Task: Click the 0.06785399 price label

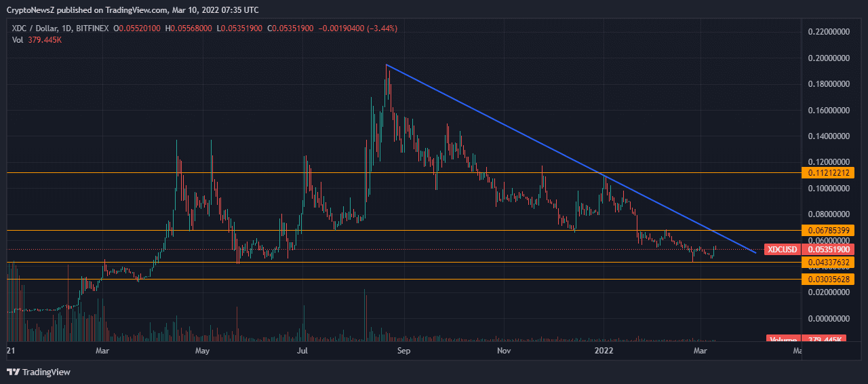Action: pyautogui.click(x=827, y=231)
